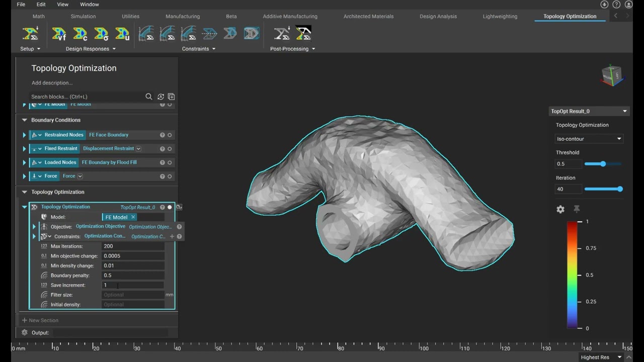This screenshot has width=644, height=362.
Task: Click the inspect icon beside TopOpt Result_0
Action: pos(179,207)
